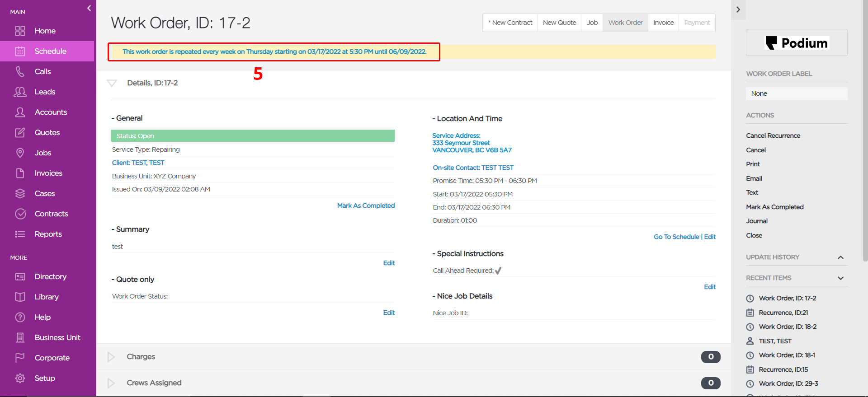The width and height of the screenshot is (868, 397).
Task: Click the Quotes pencil icon
Action: 20,132
